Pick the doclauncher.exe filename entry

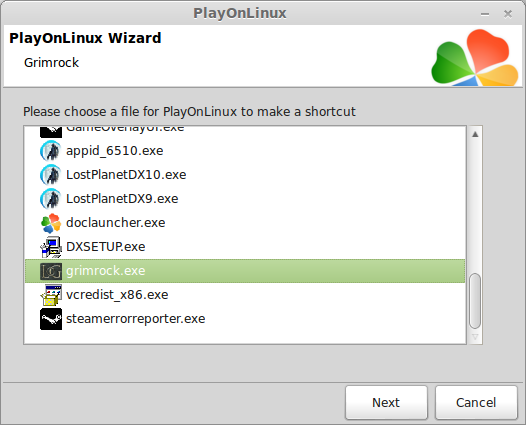point(116,223)
